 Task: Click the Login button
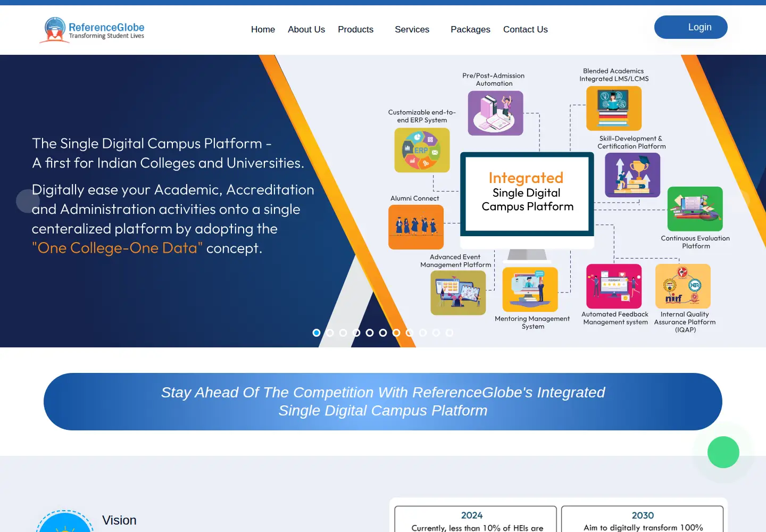pyautogui.click(x=691, y=27)
